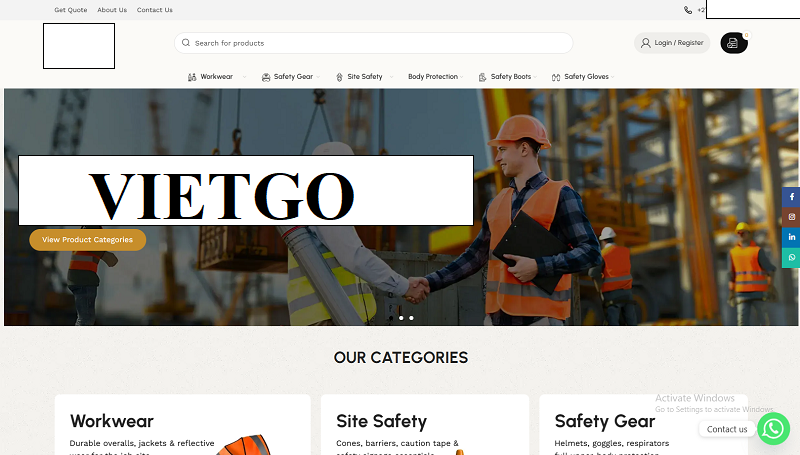
Task: Focus the Search for products field
Action: coord(373,43)
